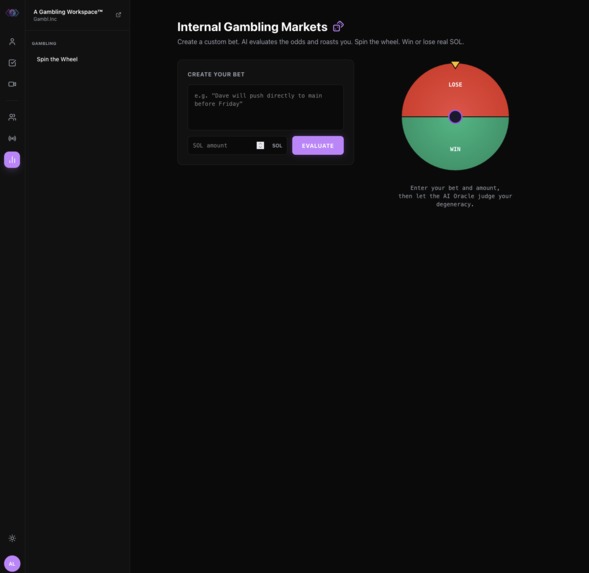
Task: Click the workspace logo icon
Action: point(12,13)
